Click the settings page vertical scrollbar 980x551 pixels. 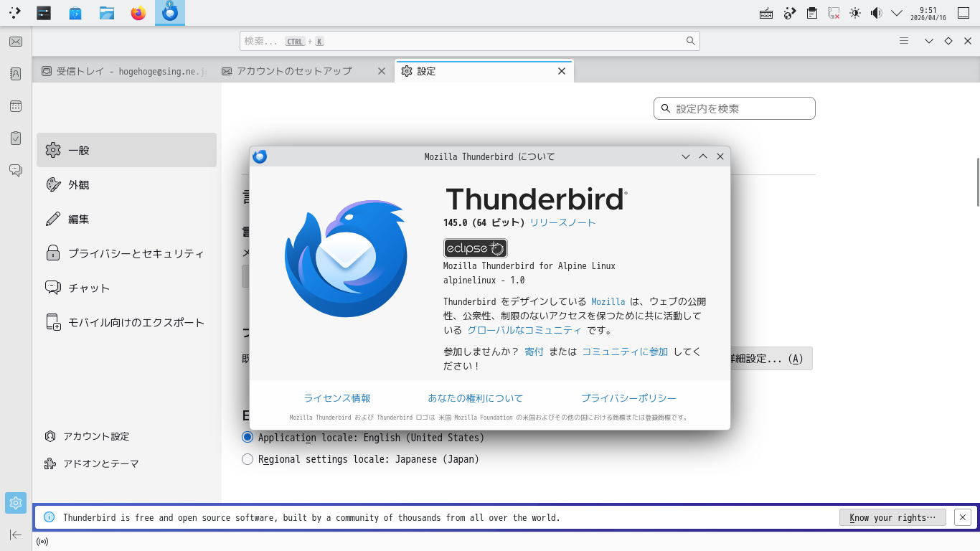977,181
